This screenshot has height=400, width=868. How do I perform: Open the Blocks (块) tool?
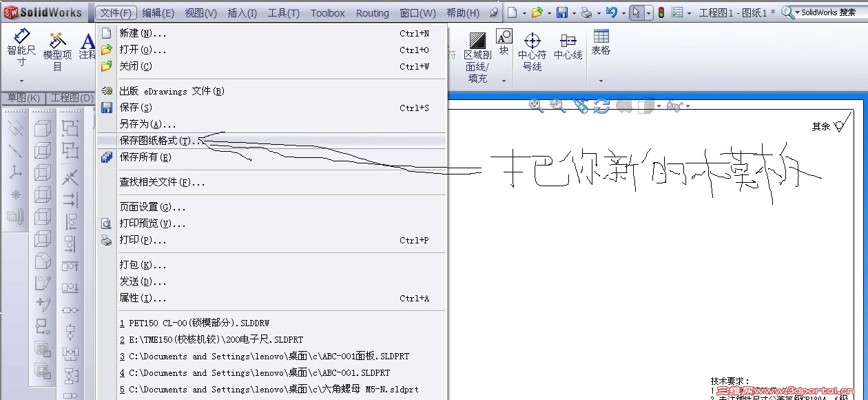(504, 43)
